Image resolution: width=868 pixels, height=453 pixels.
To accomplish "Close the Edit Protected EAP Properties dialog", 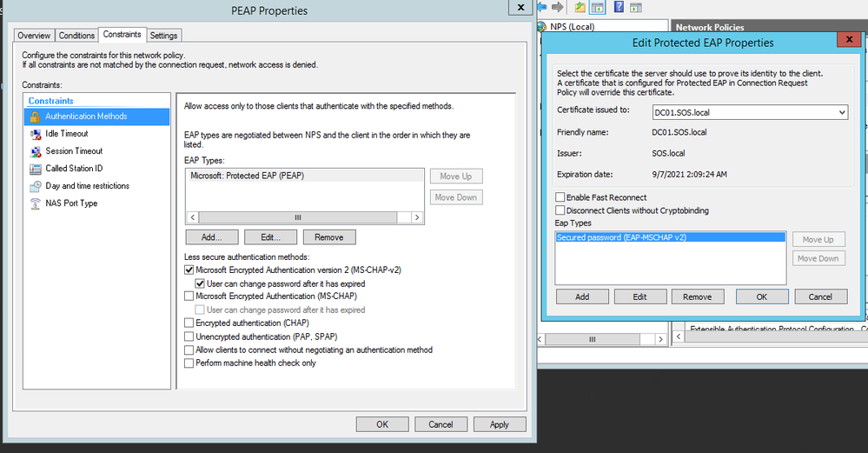I will click(849, 39).
